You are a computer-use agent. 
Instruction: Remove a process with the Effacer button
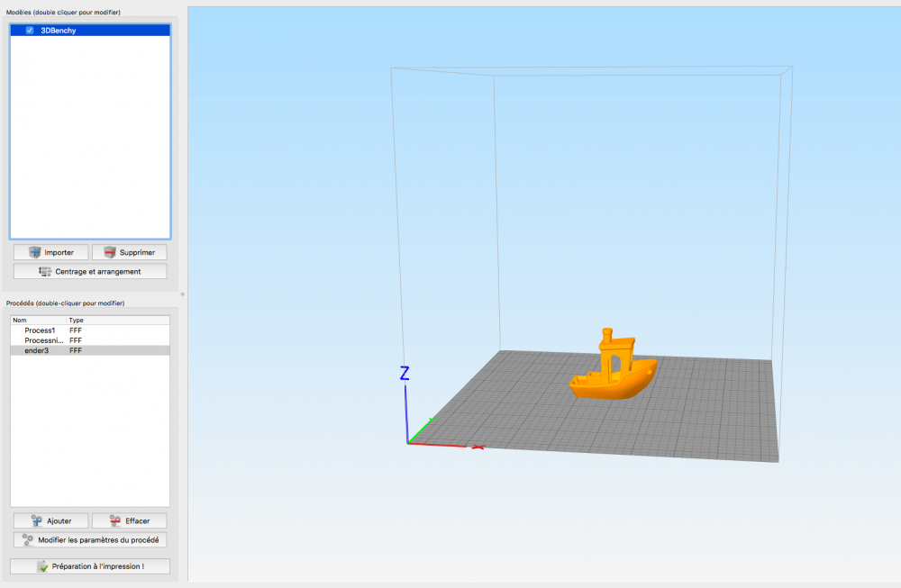(129, 520)
